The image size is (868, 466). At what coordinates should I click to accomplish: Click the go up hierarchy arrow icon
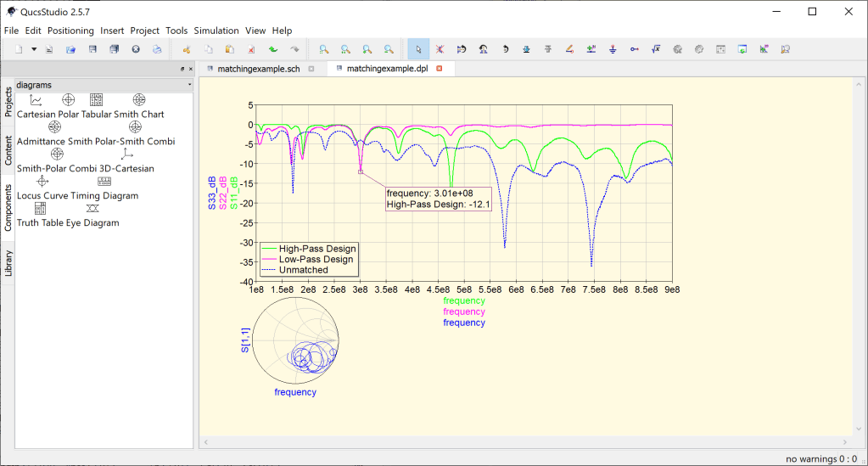pos(548,49)
